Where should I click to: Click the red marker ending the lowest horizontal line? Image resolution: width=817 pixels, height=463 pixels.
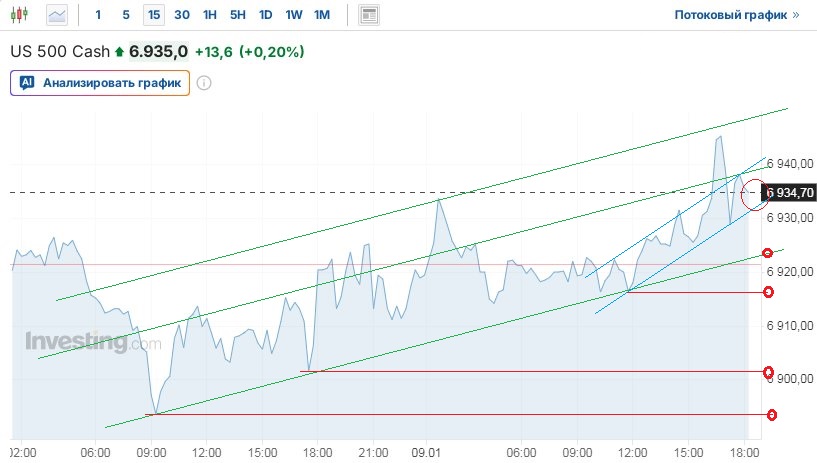coord(772,414)
